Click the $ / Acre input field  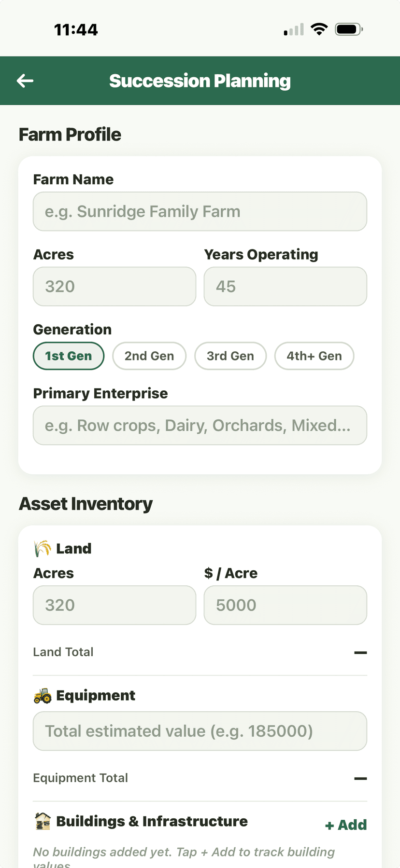pos(285,605)
